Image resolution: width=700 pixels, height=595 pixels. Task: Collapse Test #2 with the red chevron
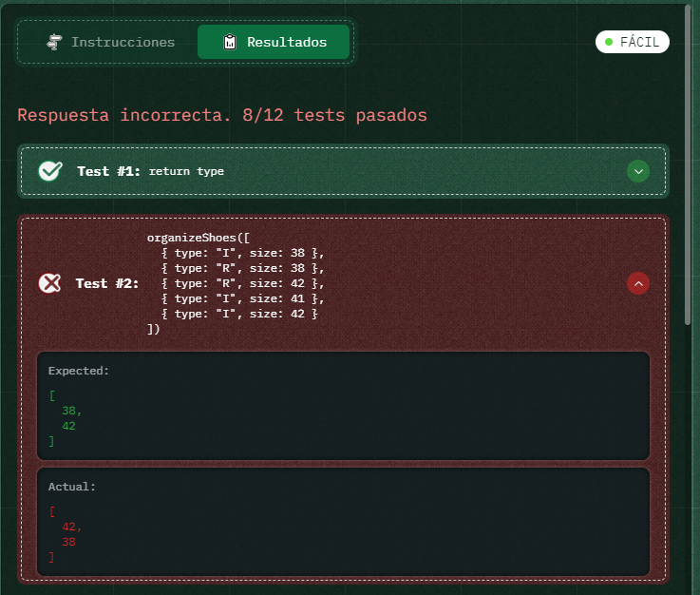638,283
